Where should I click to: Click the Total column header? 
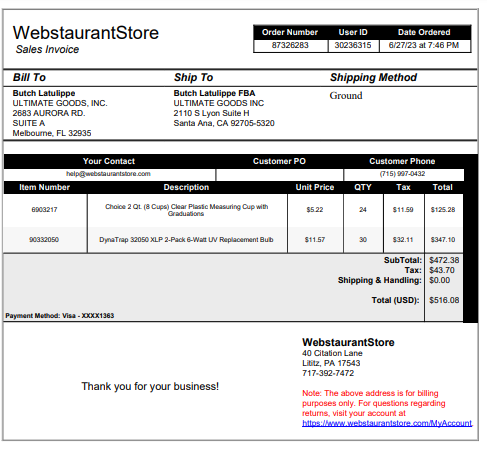(x=443, y=187)
